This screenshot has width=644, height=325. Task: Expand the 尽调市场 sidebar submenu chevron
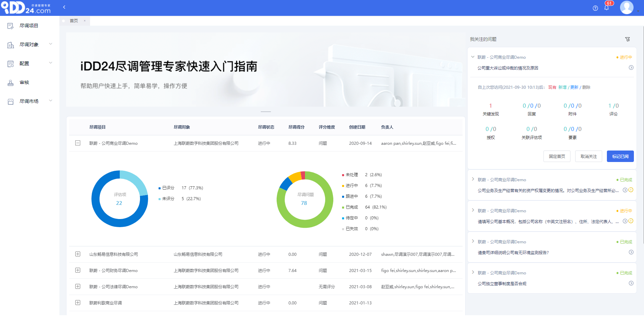coord(51,101)
